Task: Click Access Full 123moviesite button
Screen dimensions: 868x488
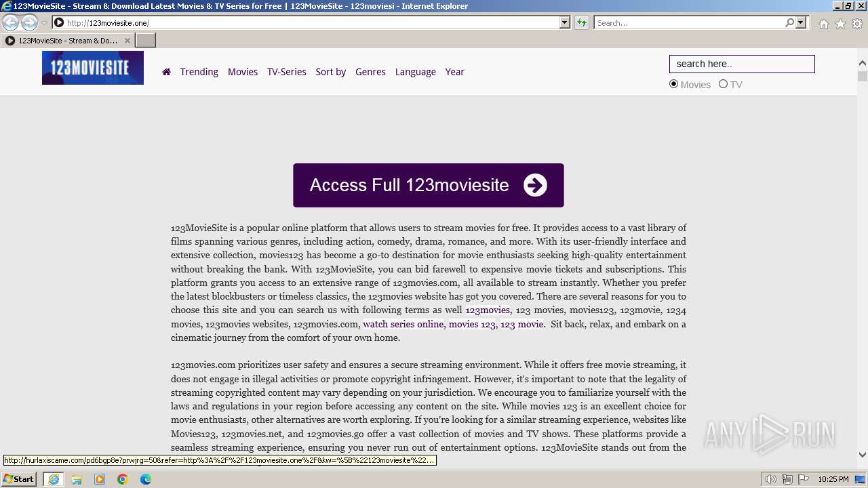Action: [x=429, y=185]
